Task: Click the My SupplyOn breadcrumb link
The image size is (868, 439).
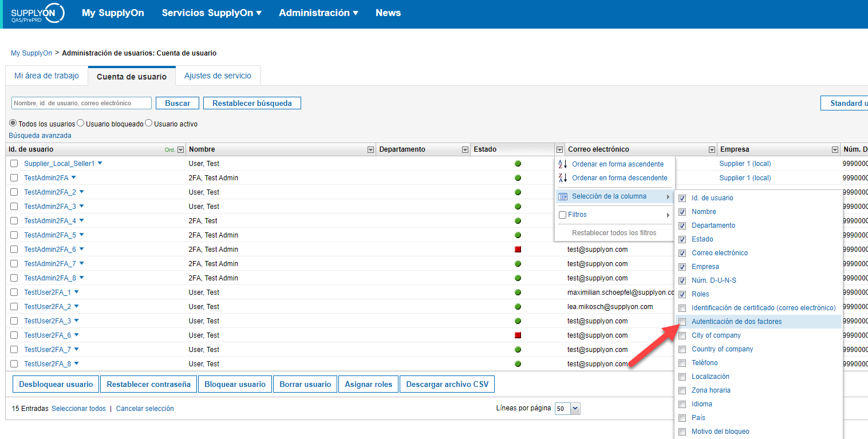Action: coord(31,53)
